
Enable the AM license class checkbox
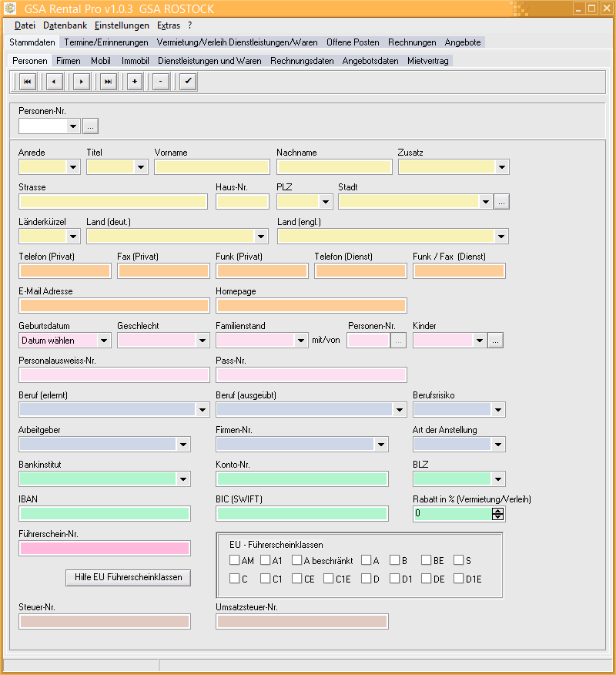click(x=235, y=561)
